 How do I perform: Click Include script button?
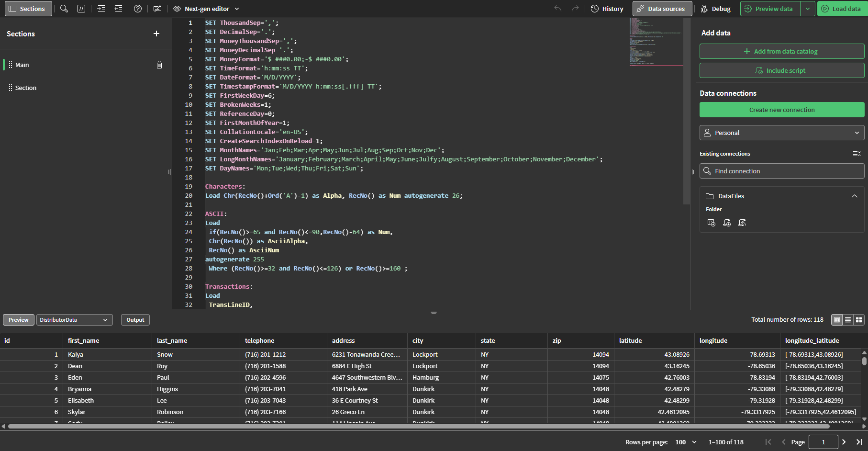click(782, 70)
